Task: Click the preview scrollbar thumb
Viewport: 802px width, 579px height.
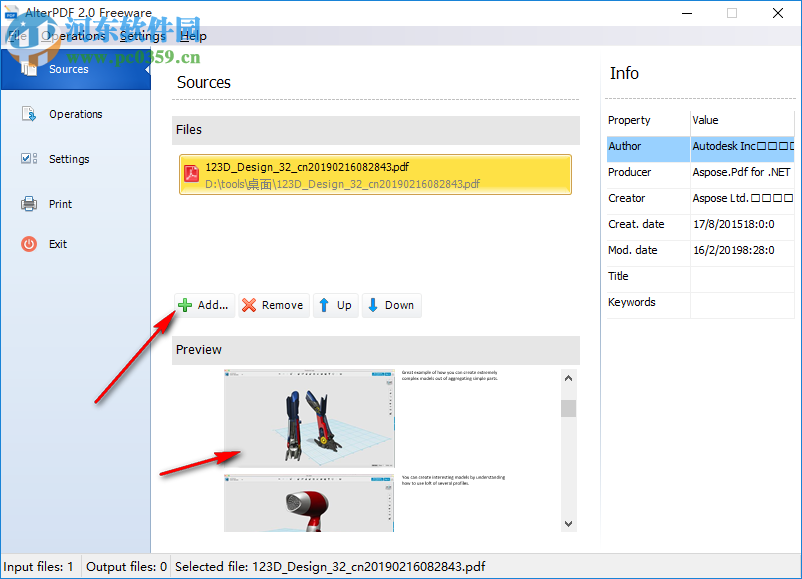Action: 568,408
